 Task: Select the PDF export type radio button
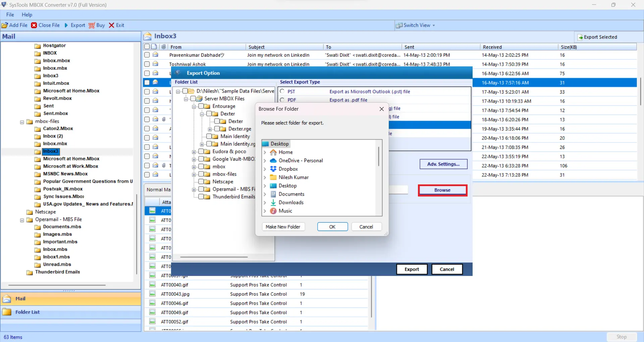point(282,100)
